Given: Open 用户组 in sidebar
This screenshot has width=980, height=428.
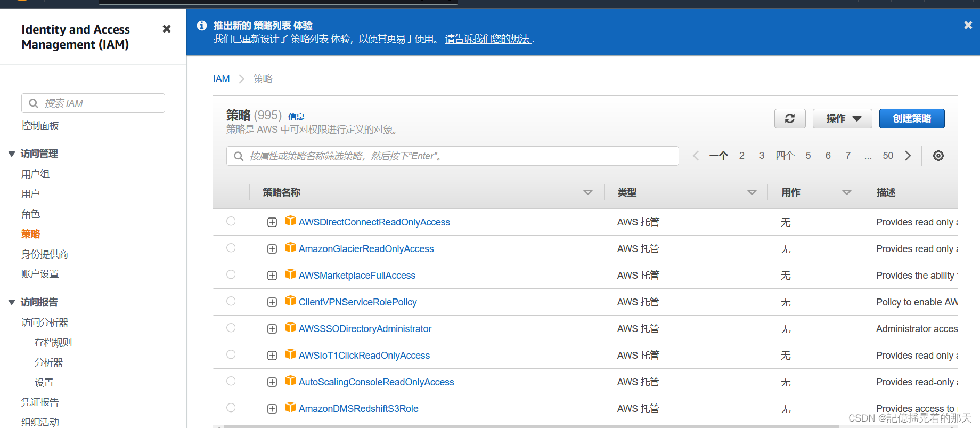Looking at the screenshot, I should (x=35, y=174).
